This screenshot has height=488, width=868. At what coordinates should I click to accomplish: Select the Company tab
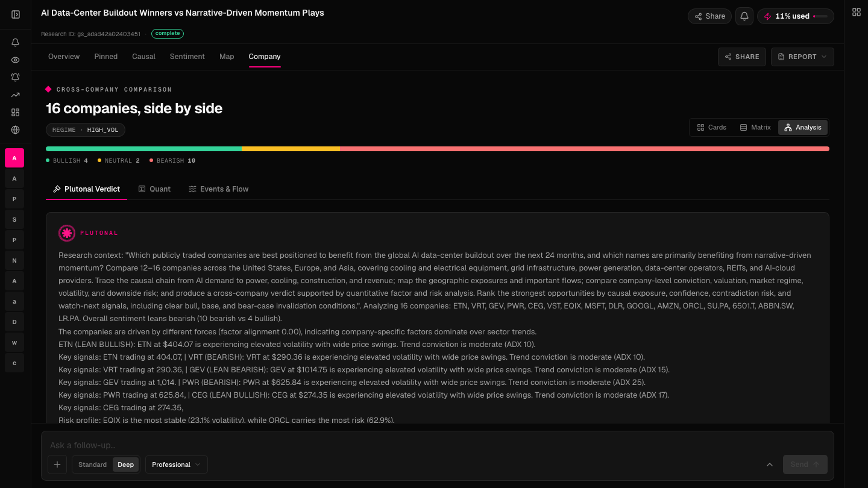[x=265, y=57]
